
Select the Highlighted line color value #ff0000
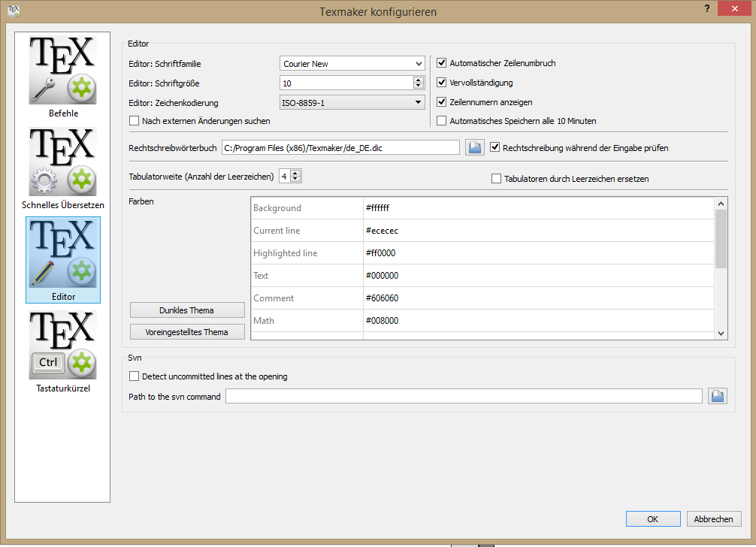tap(538, 253)
